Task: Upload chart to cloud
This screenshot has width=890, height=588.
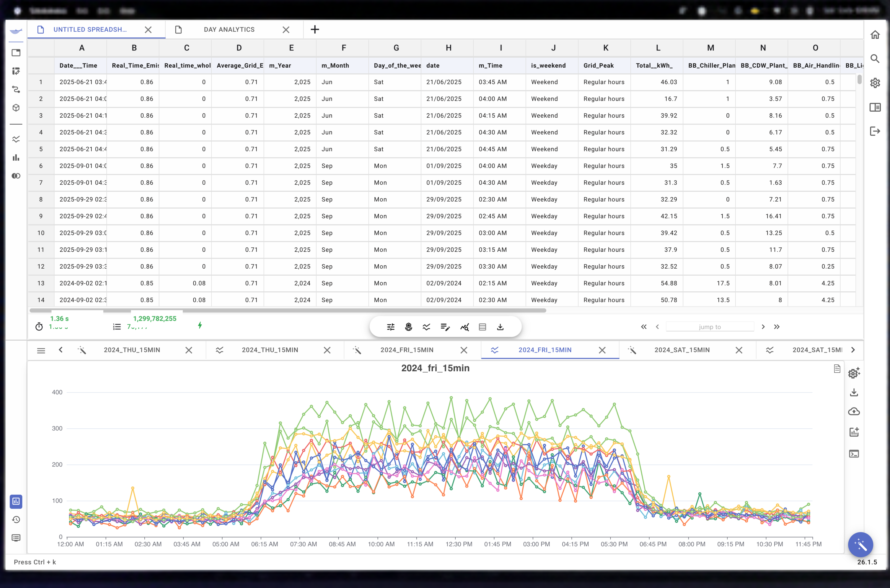Action: (854, 411)
